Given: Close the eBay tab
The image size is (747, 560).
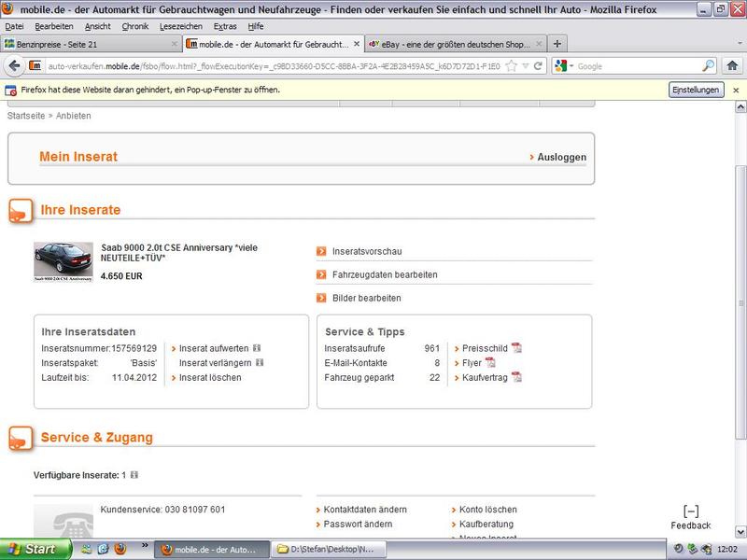Looking at the screenshot, I should pos(539,44).
